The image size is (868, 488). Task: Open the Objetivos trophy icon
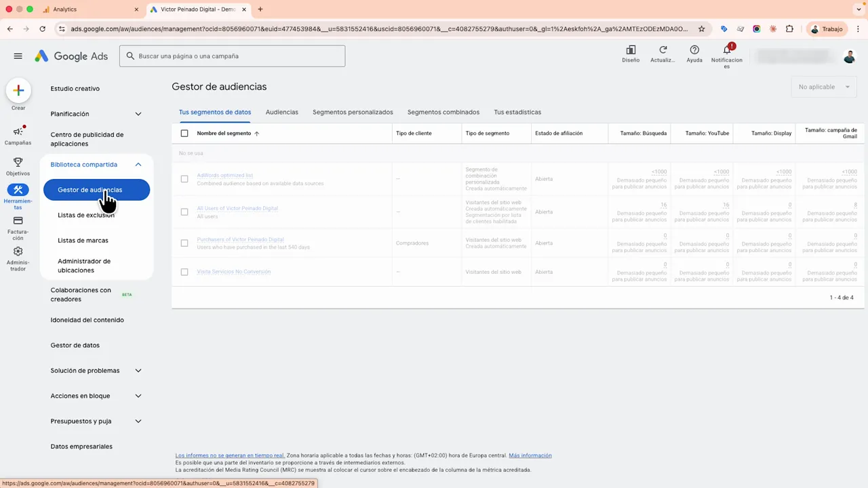pyautogui.click(x=18, y=162)
